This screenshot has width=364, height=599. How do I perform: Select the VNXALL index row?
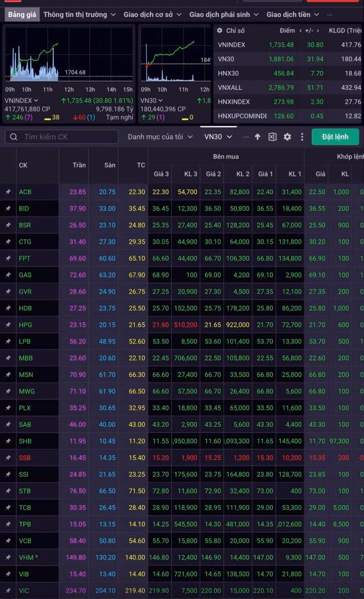pos(289,87)
